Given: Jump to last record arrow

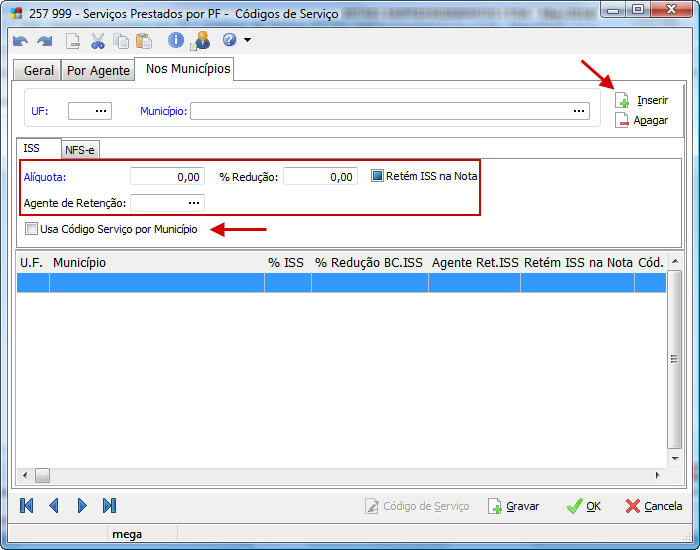Looking at the screenshot, I should pos(110,506).
